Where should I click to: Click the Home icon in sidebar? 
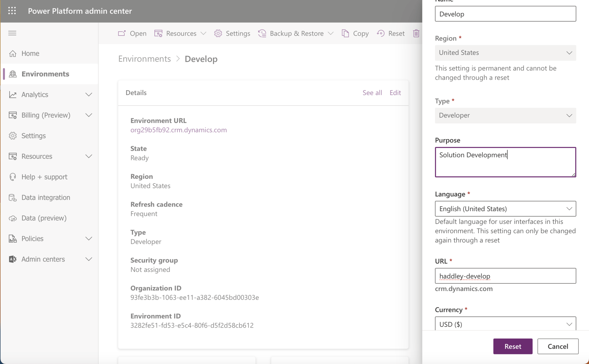tap(13, 53)
